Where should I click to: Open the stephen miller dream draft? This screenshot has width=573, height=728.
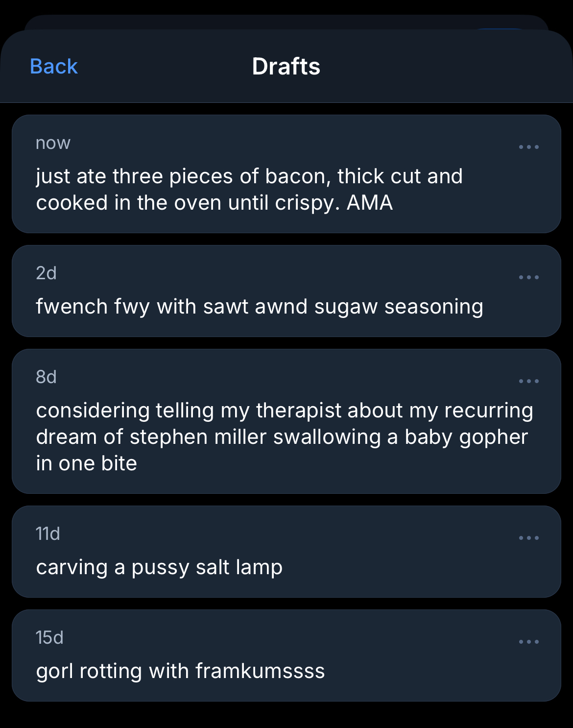(x=284, y=437)
